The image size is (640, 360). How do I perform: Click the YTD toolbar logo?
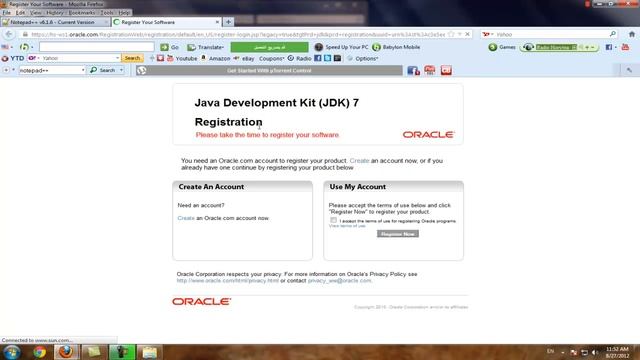pyautogui.click(x=13, y=58)
